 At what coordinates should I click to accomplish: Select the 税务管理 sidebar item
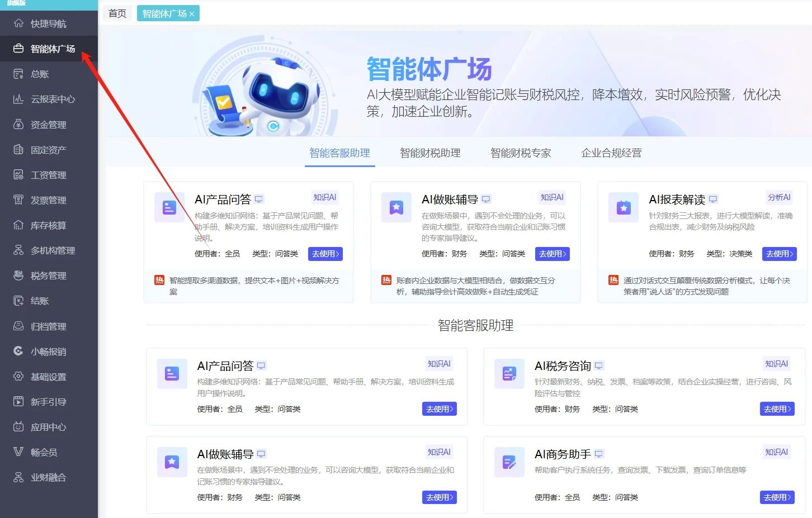48,275
